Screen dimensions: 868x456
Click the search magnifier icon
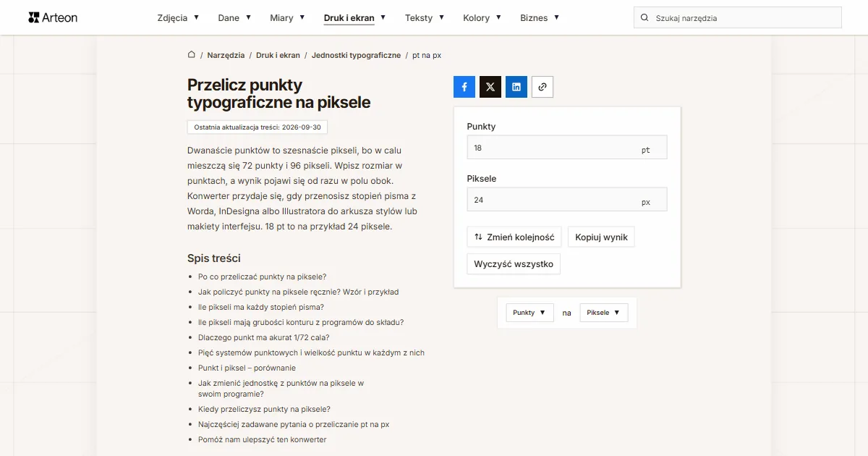coord(644,17)
